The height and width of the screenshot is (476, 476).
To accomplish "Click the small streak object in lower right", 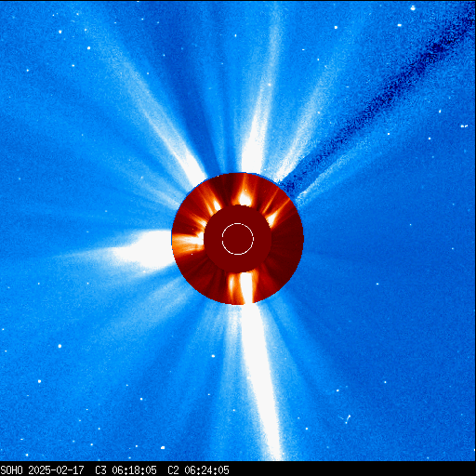I will (347, 418).
